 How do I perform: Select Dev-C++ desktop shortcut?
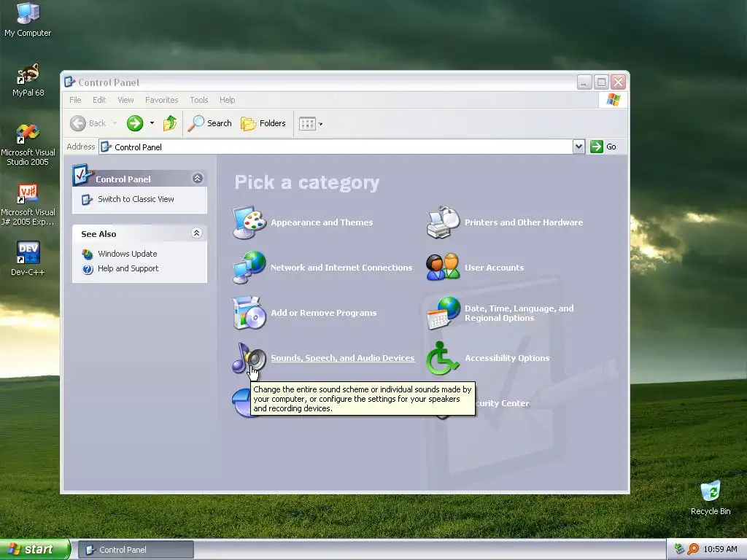coord(28,258)
